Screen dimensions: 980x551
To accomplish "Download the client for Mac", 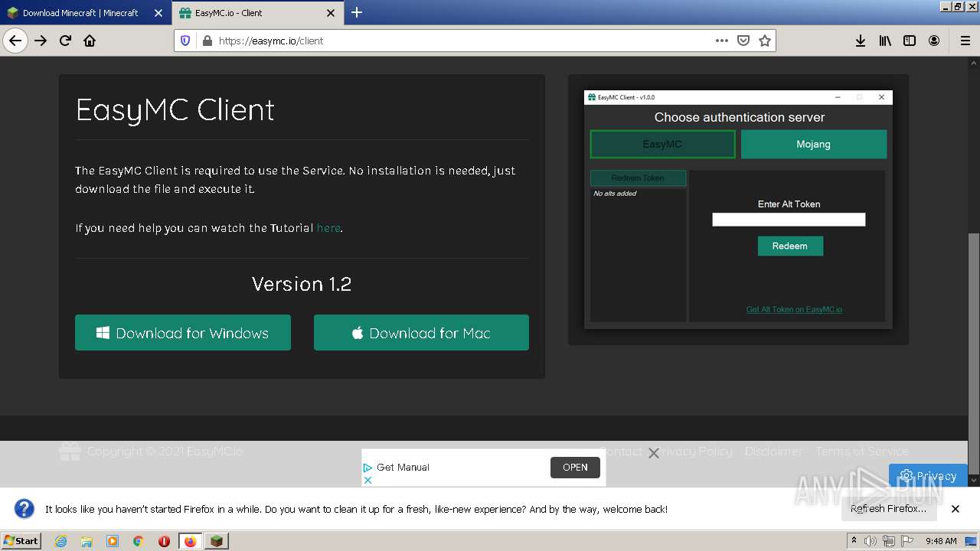I will coord(421,333).
